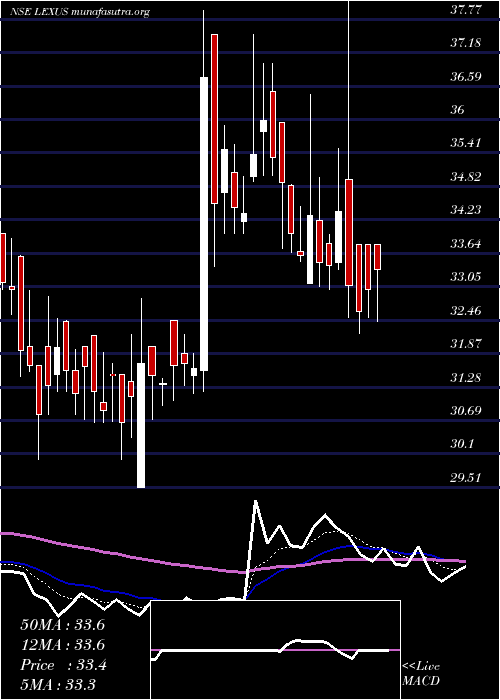Click the <<Live MACD label
This screenshot has height=700, width=500.
coord(421,673)
